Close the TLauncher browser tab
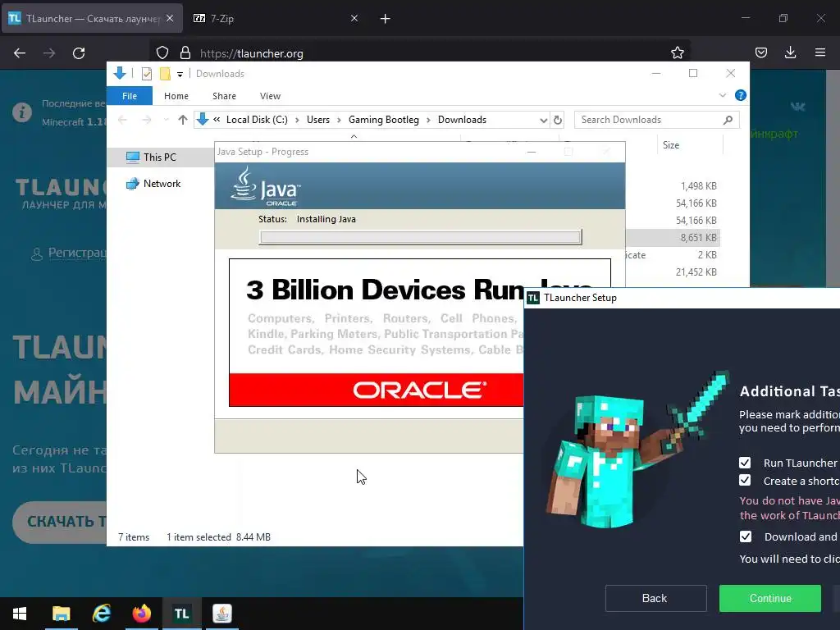 point(170,18)
